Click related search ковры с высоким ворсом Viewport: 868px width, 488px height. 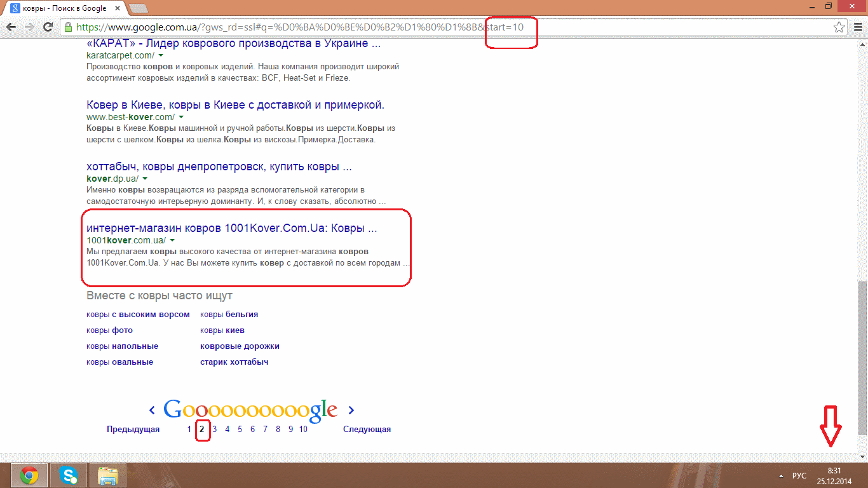point(138,315)
